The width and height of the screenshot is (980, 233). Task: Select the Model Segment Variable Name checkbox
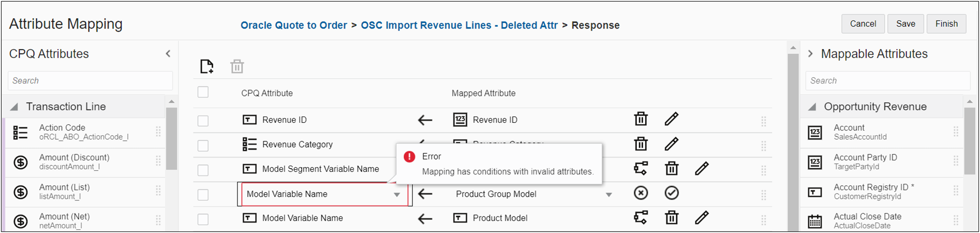[203, 170]
